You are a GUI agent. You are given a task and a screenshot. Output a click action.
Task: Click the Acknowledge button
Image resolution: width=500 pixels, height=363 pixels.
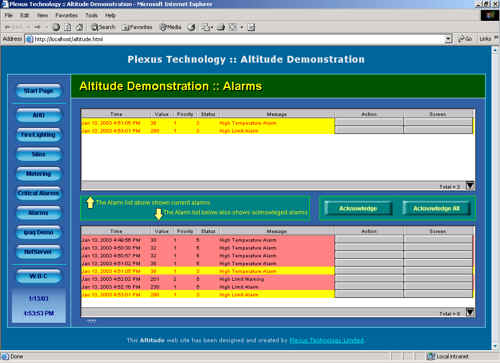(358, 208)
